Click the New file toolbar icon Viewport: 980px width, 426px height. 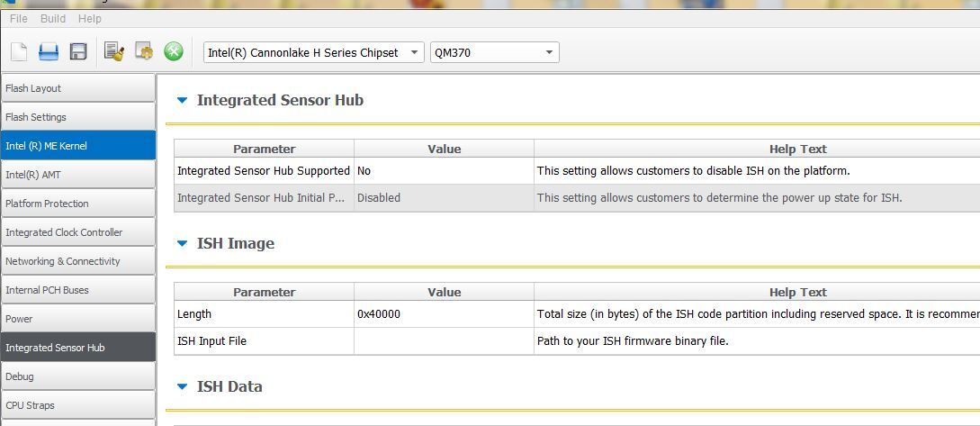(18, 52)
